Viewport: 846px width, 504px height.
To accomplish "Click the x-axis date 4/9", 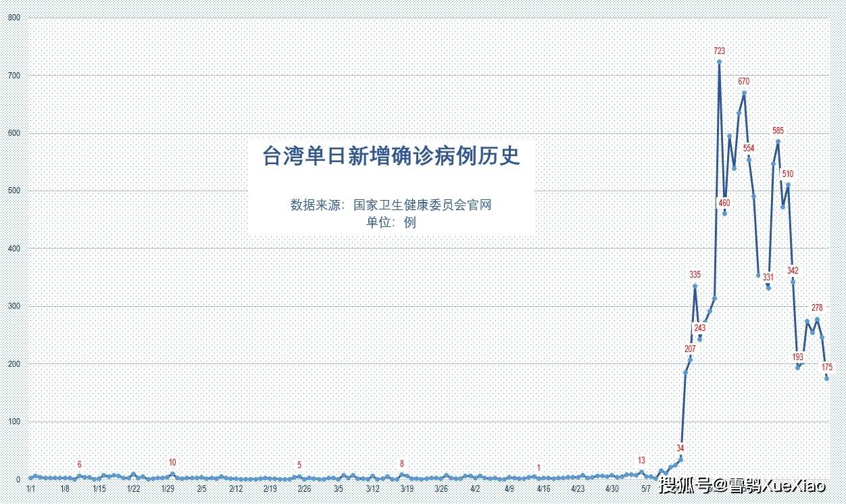I will tap(509, 488).
